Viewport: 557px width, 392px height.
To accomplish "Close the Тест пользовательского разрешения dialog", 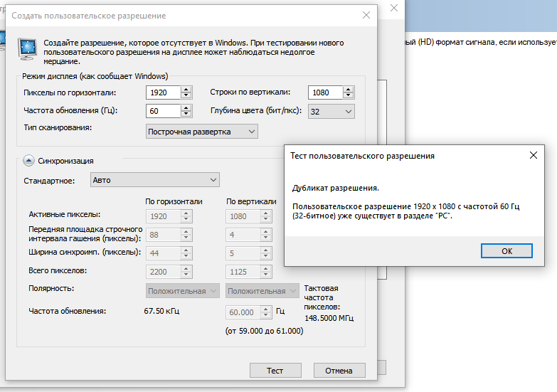I will point(534,155).
